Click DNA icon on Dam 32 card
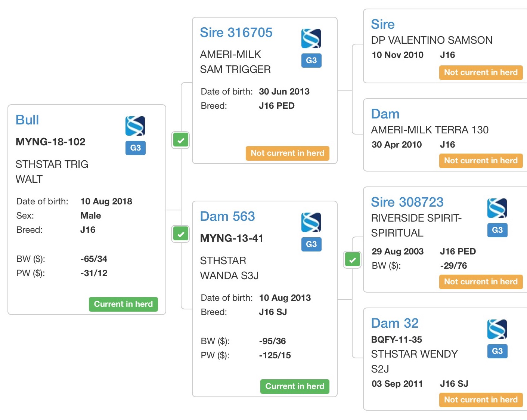This screenshot has width=527, height=420. point(497,329)
